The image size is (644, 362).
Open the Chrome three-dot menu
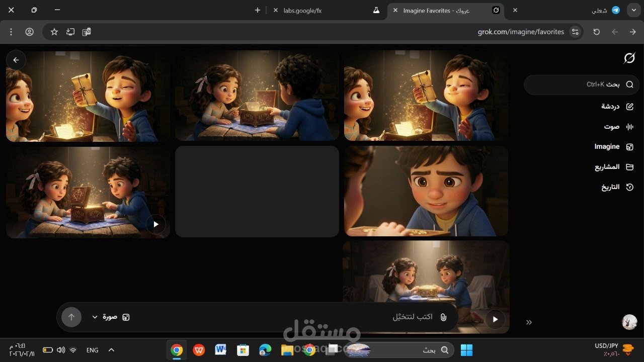coord(11,32)
